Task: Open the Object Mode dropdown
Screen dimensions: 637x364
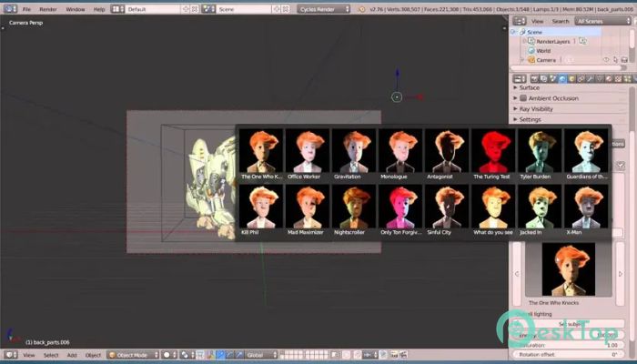Action: (x=133, y=355)
